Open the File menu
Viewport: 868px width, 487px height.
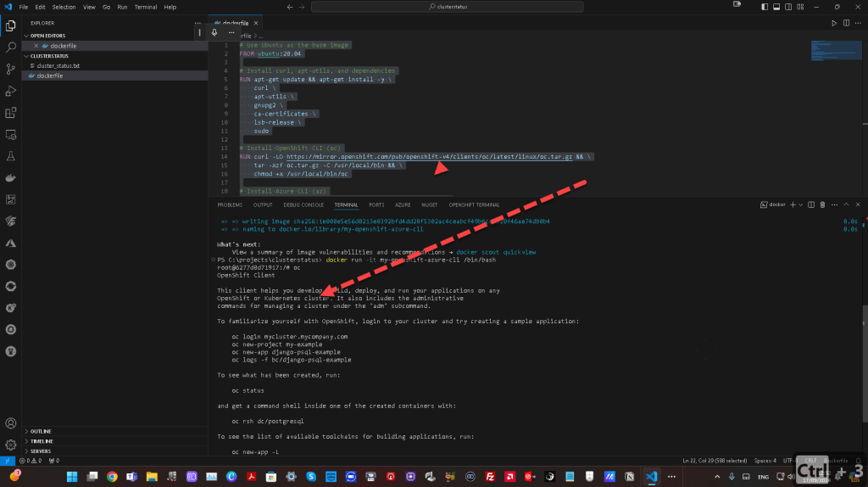(23, 7)
